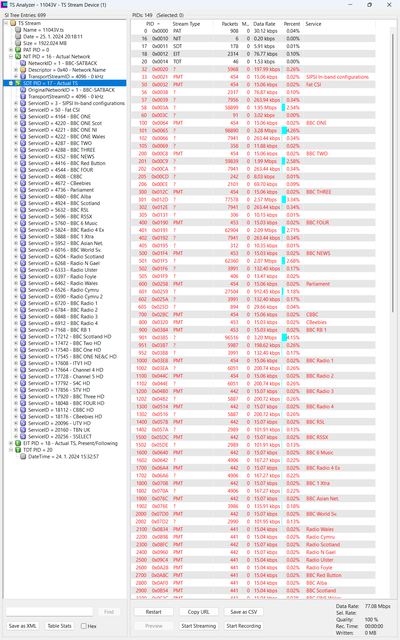
Task: Click the Save as XML button
Action: (23, 626)
